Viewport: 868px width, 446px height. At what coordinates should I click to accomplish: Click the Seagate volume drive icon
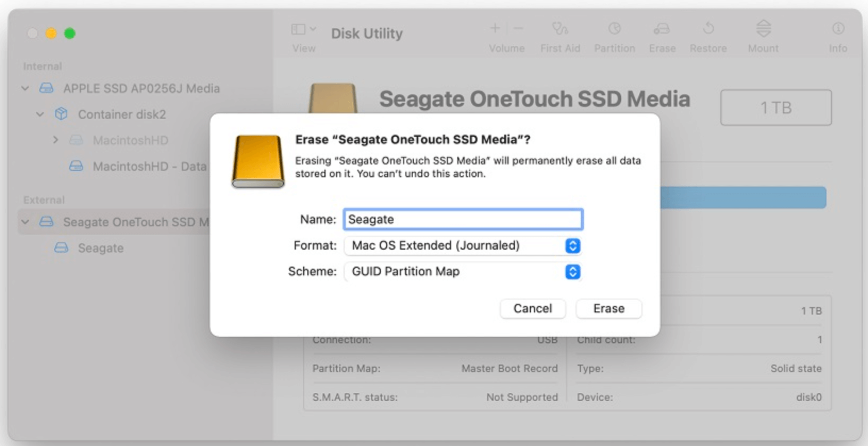[x=62, y=248]
